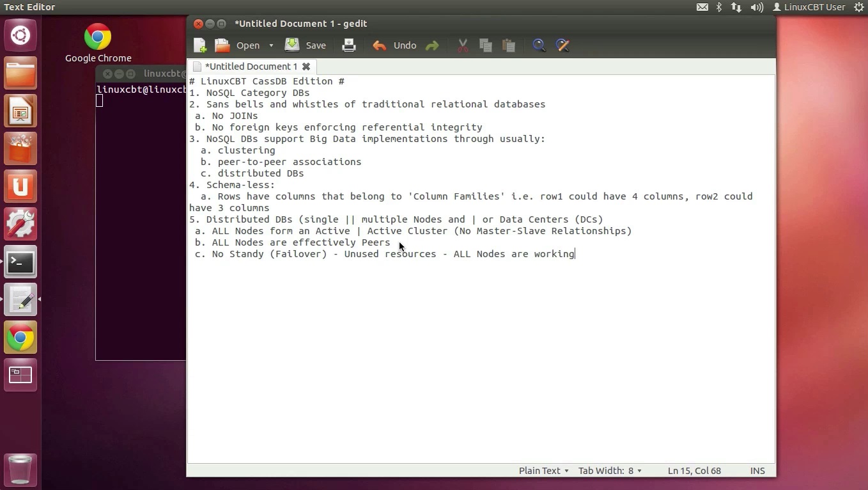This screenshot has width=868, height=490.
Task: Open System Settings from launcher
Action: pos(20,224)
